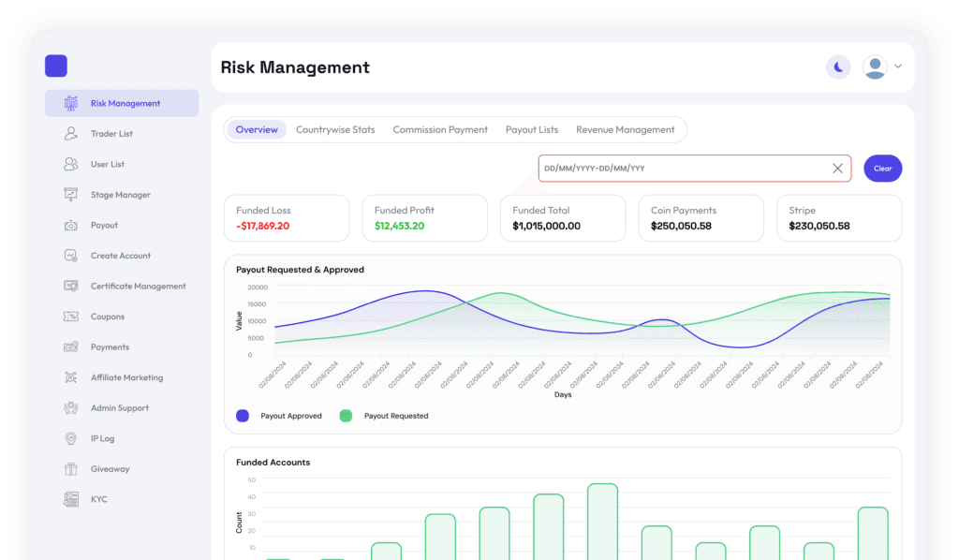Click the Risk Management page heading
959x560 pixels.
pyautogui.click(x=295, y=67)
